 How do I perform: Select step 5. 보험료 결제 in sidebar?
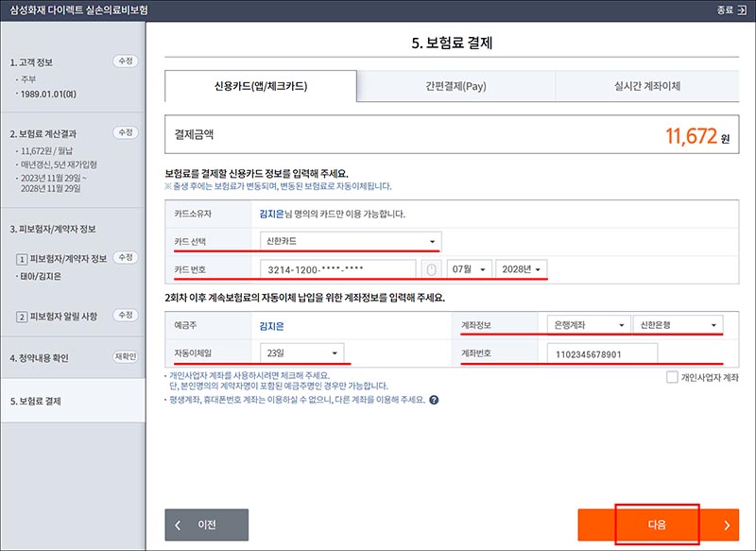[73, 401]
